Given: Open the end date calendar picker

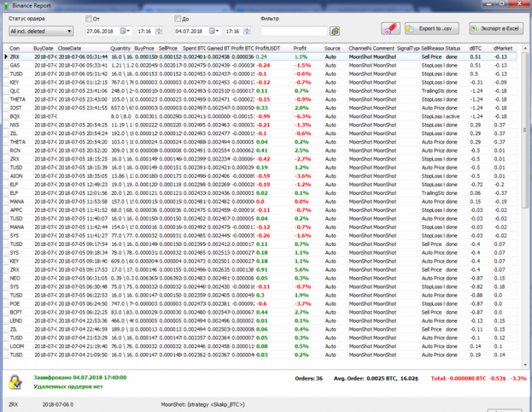Looking at the screenshot, I should [x=214, y=31].
